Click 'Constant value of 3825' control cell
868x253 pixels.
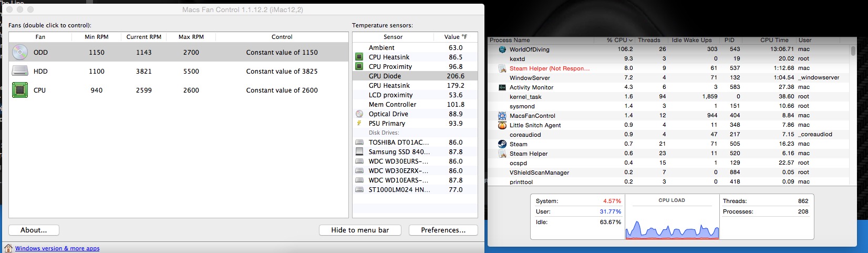(282, 71)
